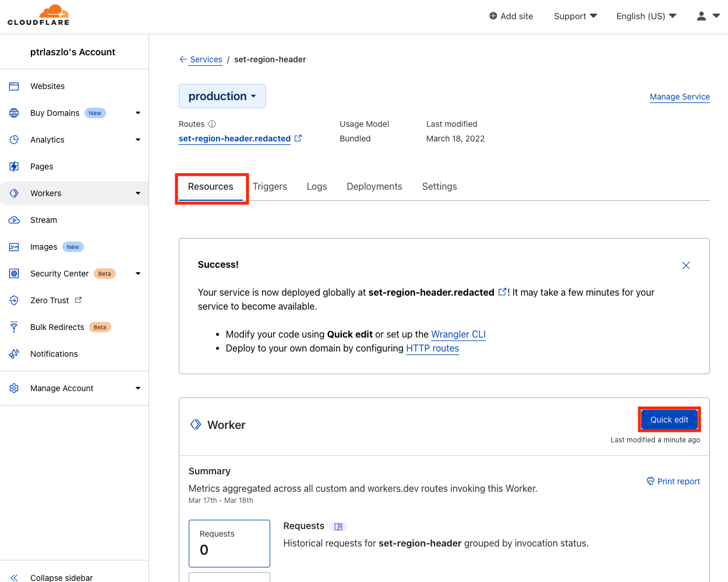The height and width of the screenshot is (582, 728).
Task: Click the Cloudflare logo
Action: 38,15
